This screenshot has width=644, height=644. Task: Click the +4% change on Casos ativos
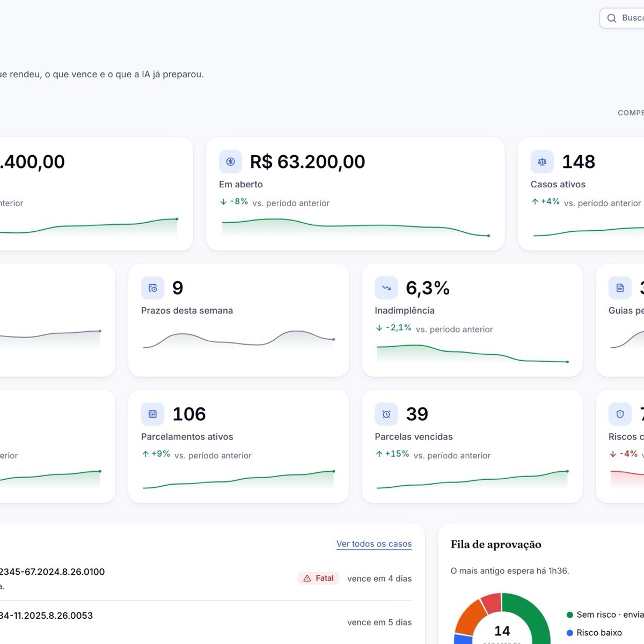point(546,202)
